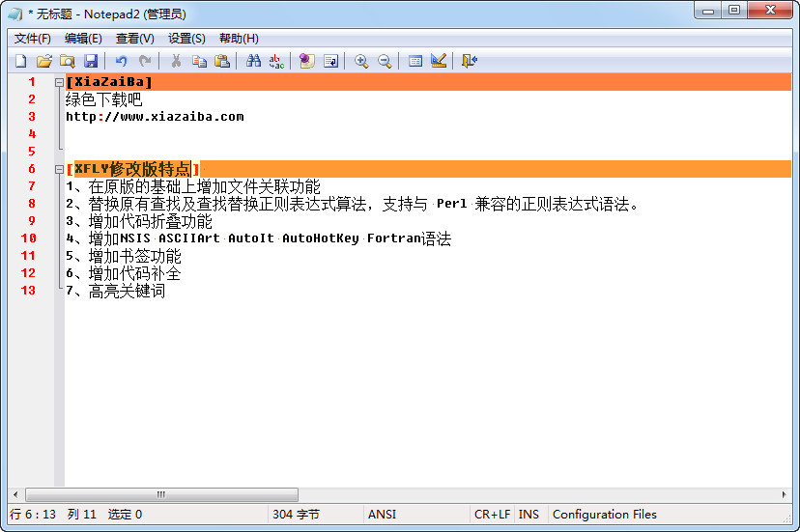
Task: Minimize the Notepad2 window
Action: (x=707, y=11)
